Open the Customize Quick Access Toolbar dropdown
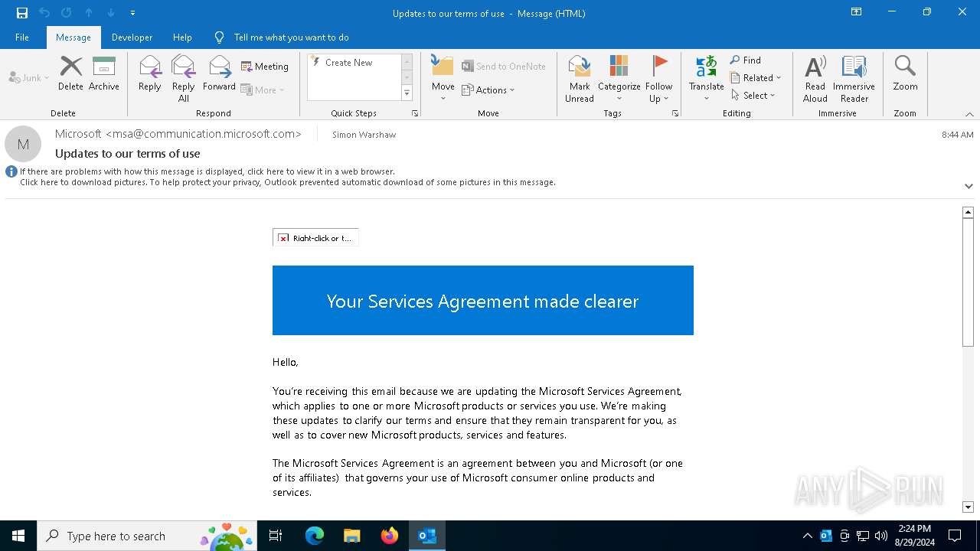The image size is (980, 551). pyautogui.click(x=132, y=13)
